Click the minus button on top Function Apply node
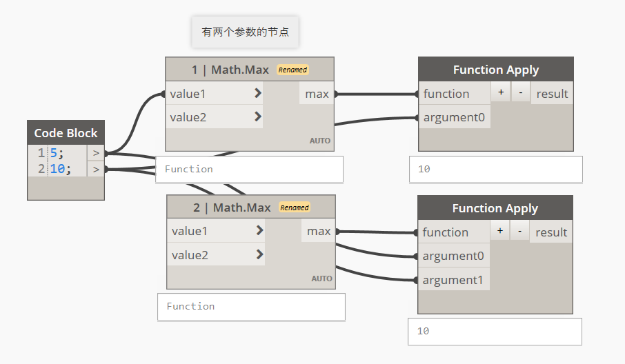This screenshot has height=364, width=625. click(520, 93)
